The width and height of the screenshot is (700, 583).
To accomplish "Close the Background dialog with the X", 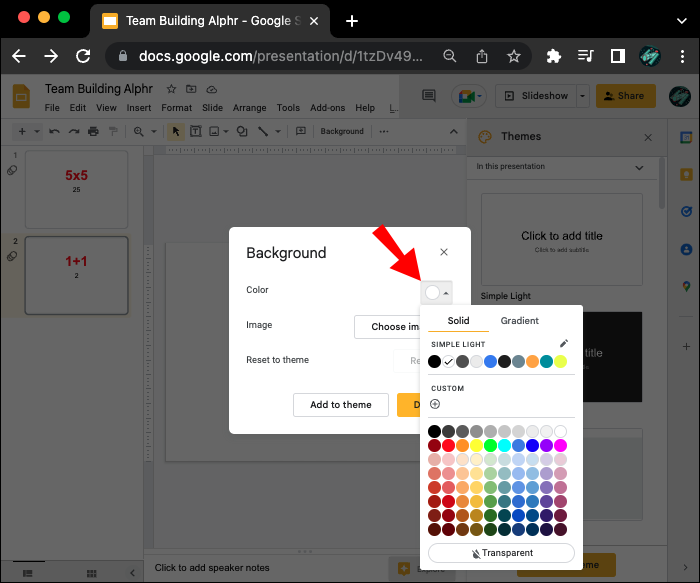I will [x=444, y=253].
